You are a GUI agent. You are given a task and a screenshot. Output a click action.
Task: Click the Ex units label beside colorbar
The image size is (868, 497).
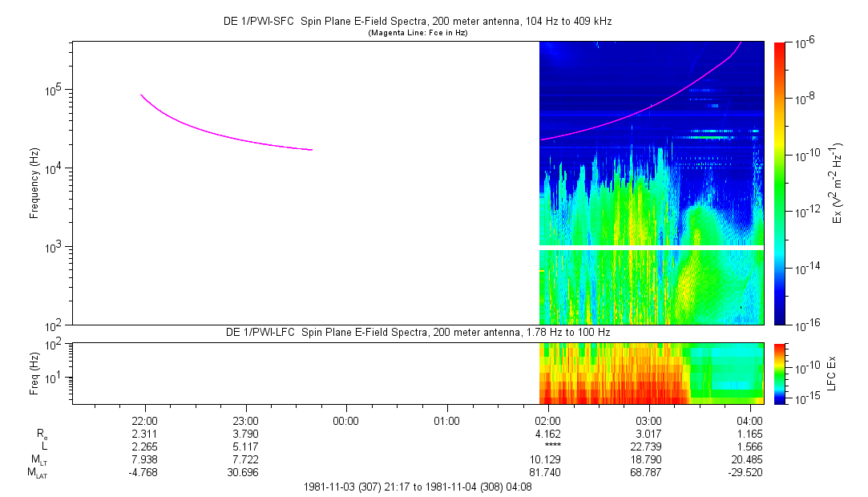838,183
